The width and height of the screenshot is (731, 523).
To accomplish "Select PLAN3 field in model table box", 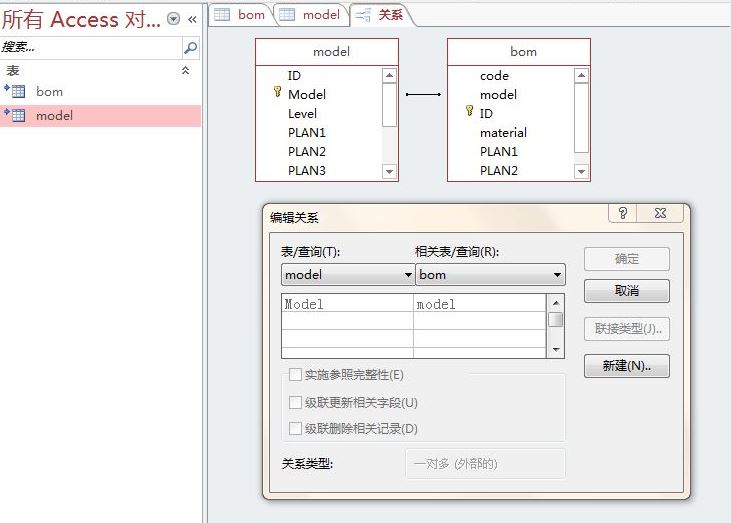I will (x=307, y=171).
